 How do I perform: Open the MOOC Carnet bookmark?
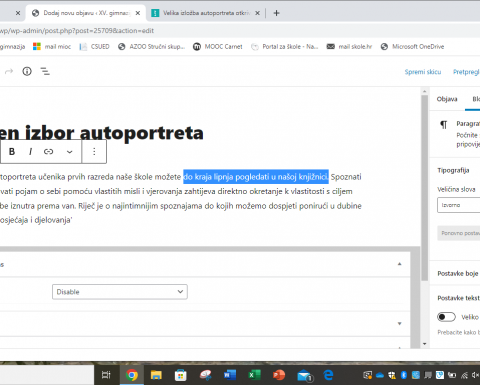tap(218, 47)
